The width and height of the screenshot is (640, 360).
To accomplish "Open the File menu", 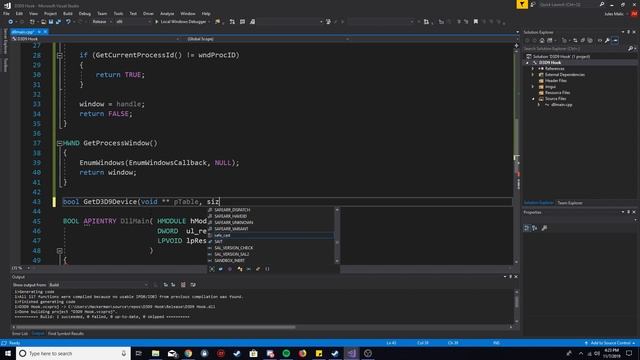I will tap(6, 13).
